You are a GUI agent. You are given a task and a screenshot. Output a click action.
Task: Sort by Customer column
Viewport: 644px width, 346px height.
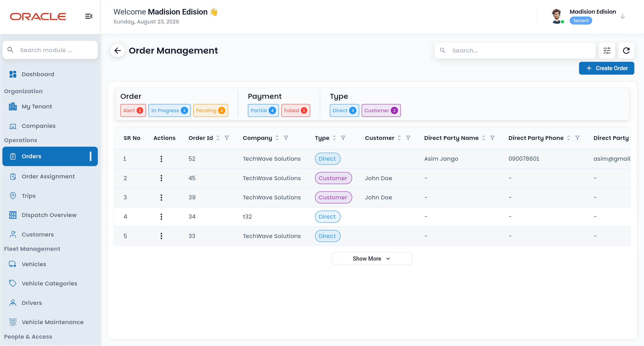point(399,138)
